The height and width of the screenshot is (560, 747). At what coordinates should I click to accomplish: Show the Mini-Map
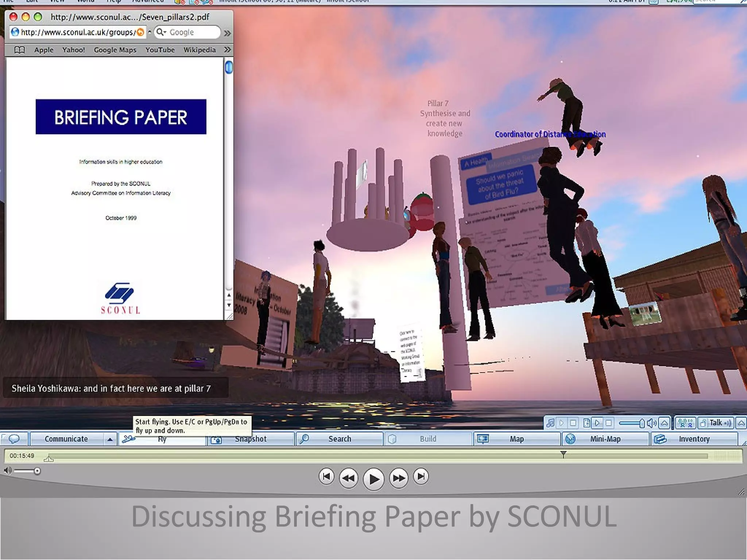click(605, 439)
